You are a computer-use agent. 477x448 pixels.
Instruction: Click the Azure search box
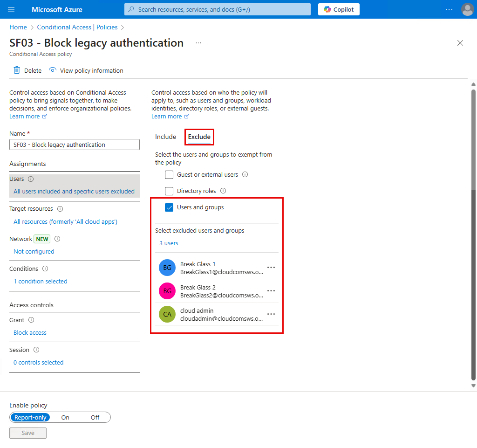pyautogui.click(x=218, y=9)
